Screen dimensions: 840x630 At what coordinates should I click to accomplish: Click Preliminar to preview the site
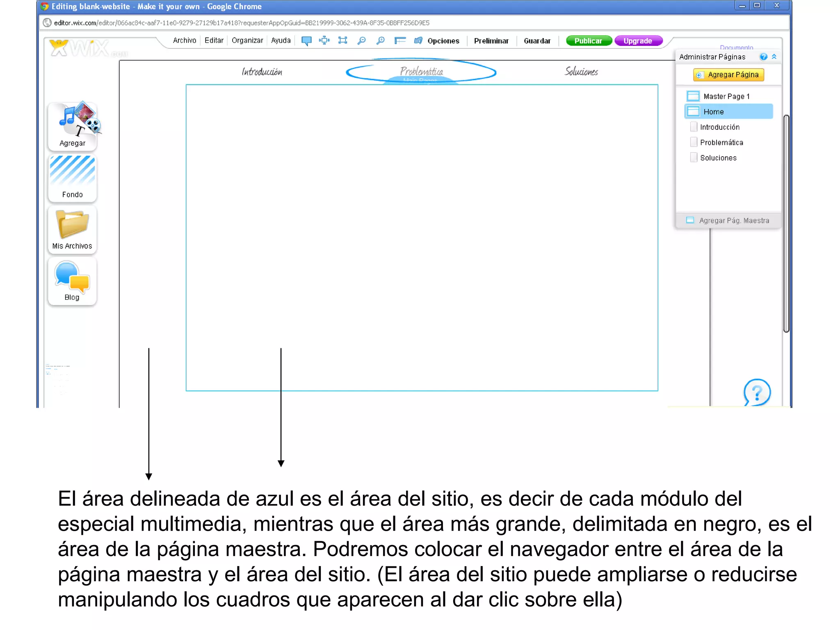(x=491, y=41)
